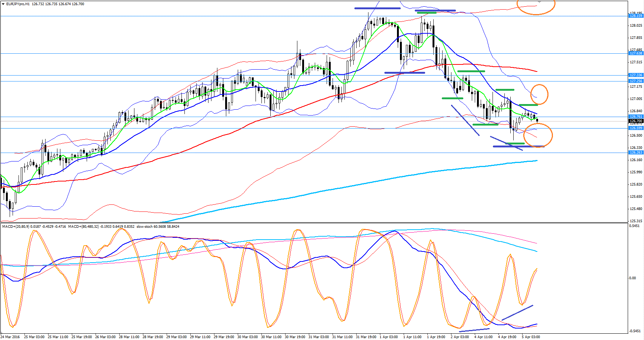This screenshot has height=340, width=644.
Task: Select the 126.599 horizontal line label
Action: tap(636, 128)
